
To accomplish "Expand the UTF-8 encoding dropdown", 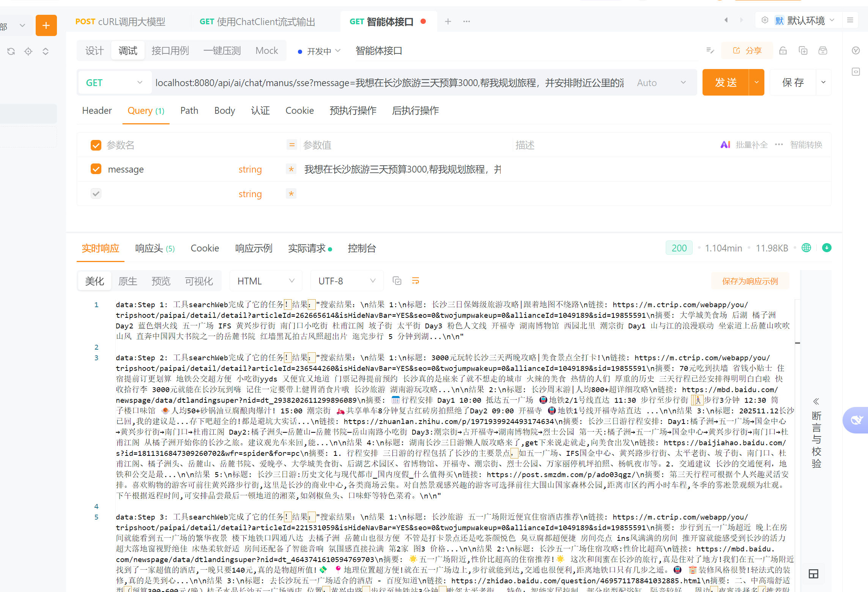I will (346, 281).
